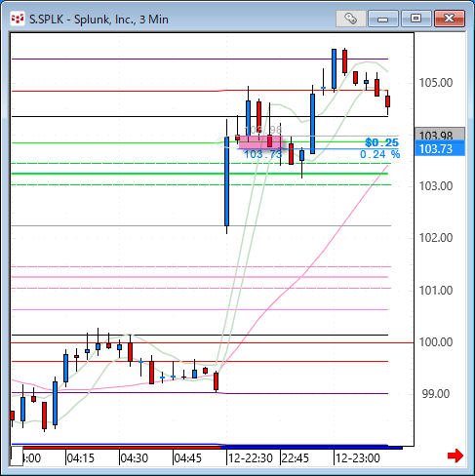Click the chart link chain icon
The height and width of the screenshot is (476, 475).
[350, 19]
